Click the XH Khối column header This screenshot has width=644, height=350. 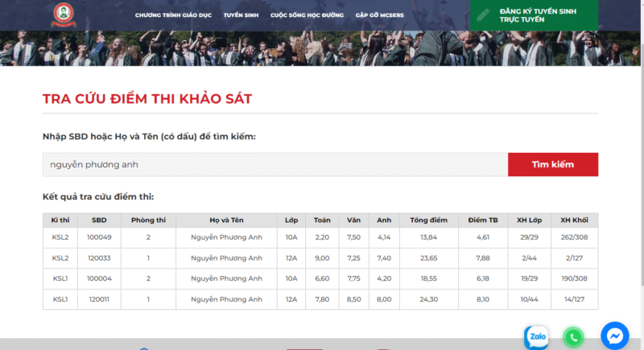pyautogui.click(x=574, y=220)
